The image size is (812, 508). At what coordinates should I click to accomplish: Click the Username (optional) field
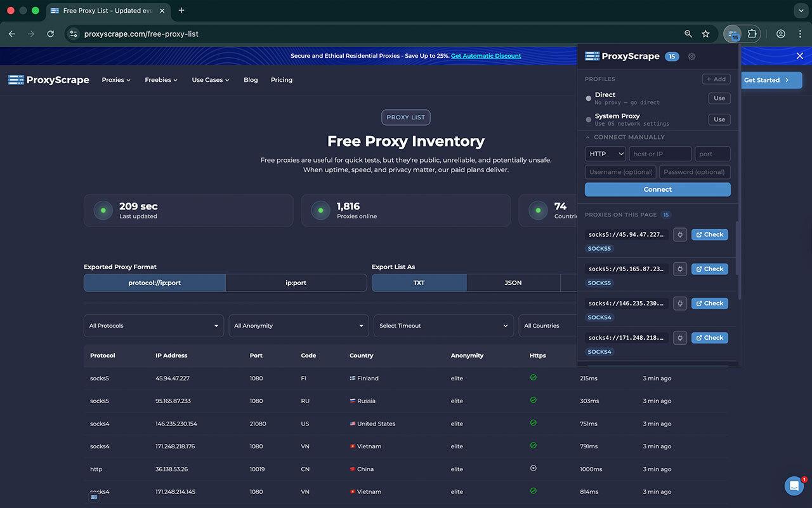click(620, 172)
